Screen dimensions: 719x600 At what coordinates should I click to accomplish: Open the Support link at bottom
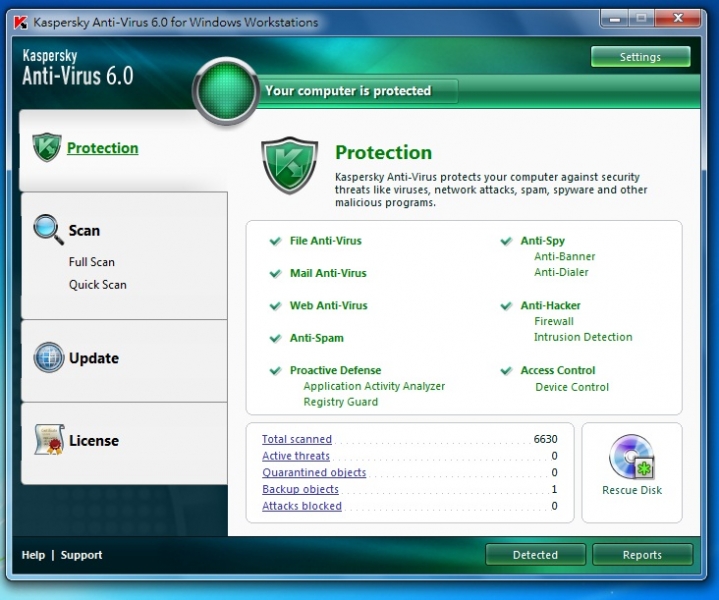point(82,555)
